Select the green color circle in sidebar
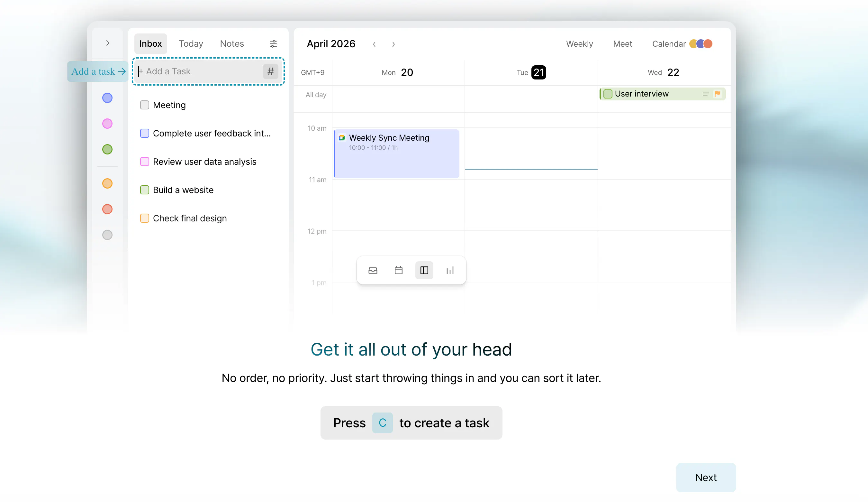Screen dimensions: 868x502 pos(107,149)
